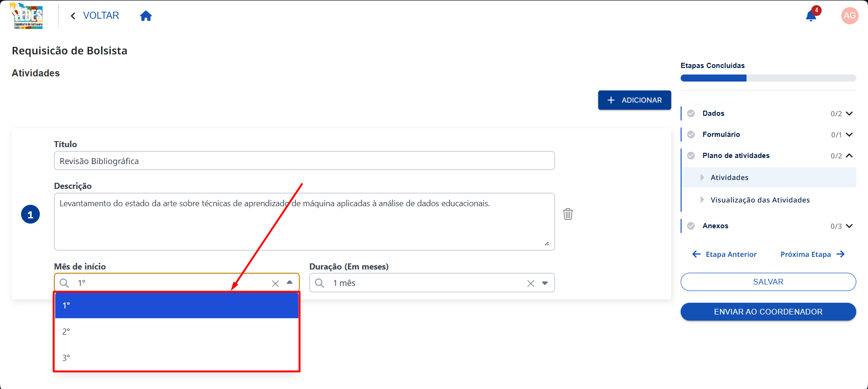Clear the Duração selected value

pos(531,283)
